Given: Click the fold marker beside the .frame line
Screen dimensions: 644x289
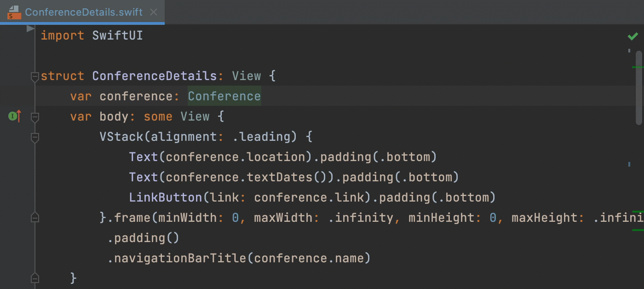Looking at the screenshot, I should pyautogui.click(x=34, y=217).
